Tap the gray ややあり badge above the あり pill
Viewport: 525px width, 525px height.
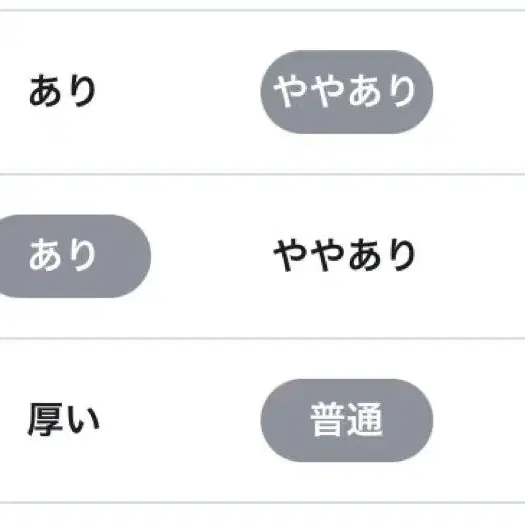tap(347, 92)
